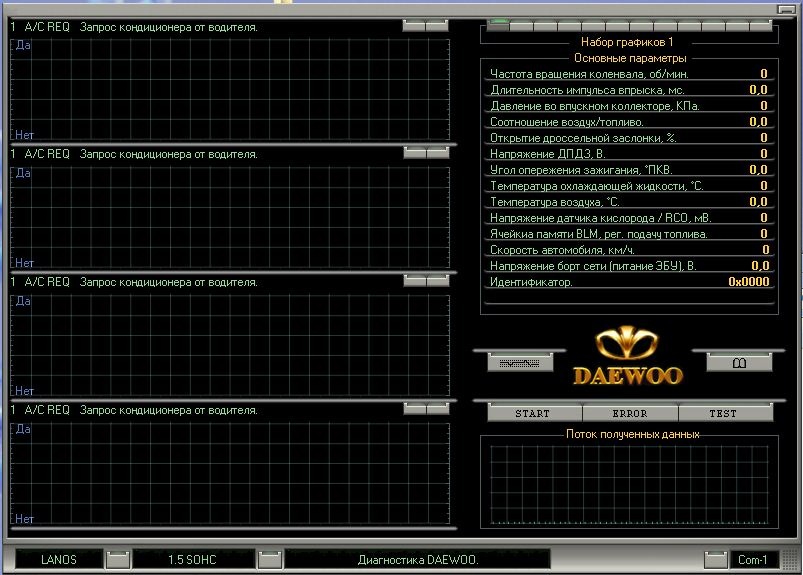Click right parameter button of top graph
The image size is (803, 575).
coord(437,25)
